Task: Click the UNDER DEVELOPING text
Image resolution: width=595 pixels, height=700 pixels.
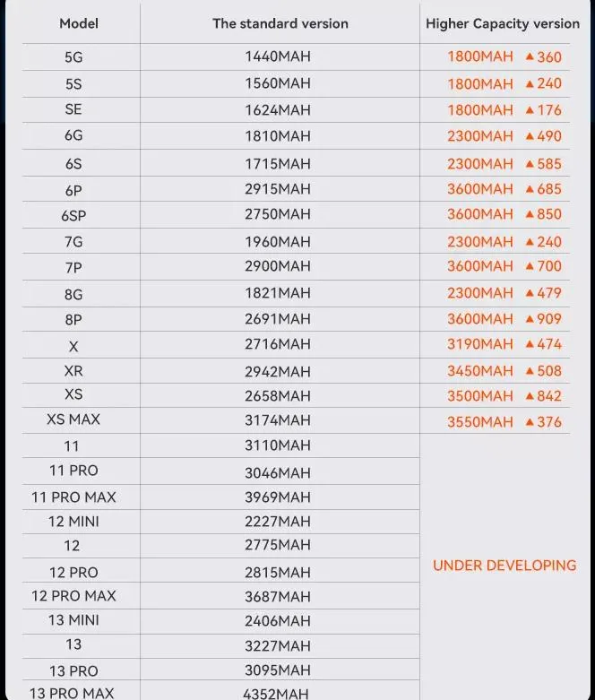Action: pyautogui.click(x=504, y=566)
